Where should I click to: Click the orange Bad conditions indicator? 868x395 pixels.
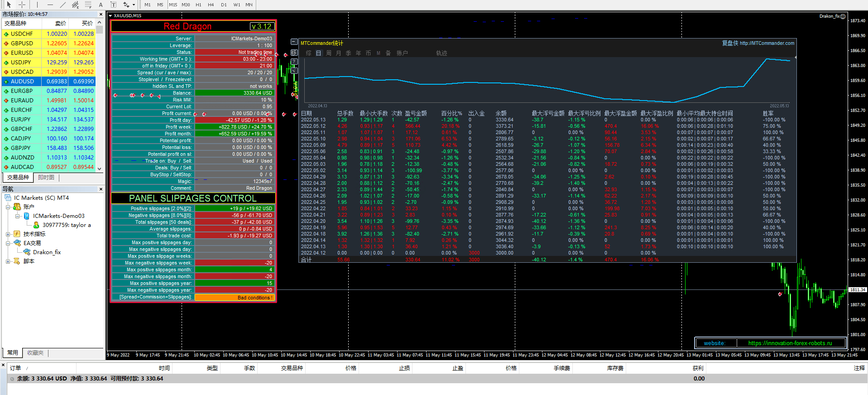(x=235, y=298)
